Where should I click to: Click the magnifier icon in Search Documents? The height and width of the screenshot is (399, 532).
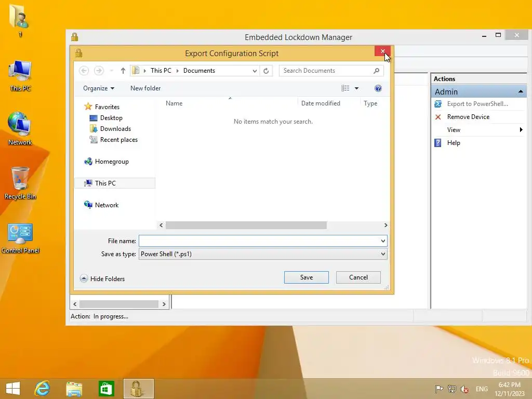pyautogui.click(x=376, y=71)
